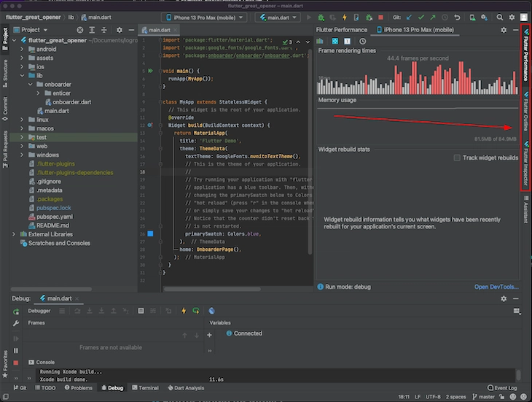The width and height of the screenshot is (532, 402).
Task: Click Expand All icon in Project panel
Action: (x=92, y=30)
